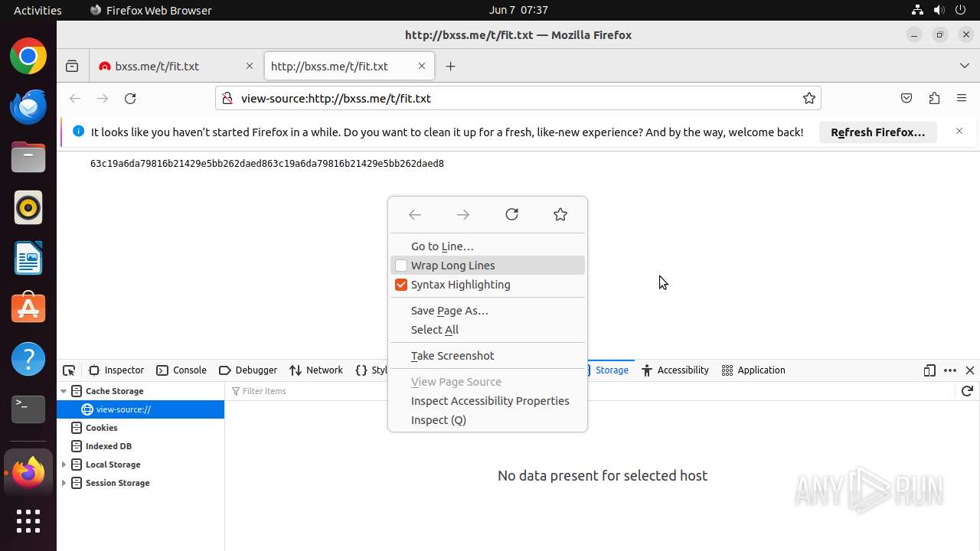This screenshot has width=980, height=551.
Task: Open Help from dock
Action: 28,358
